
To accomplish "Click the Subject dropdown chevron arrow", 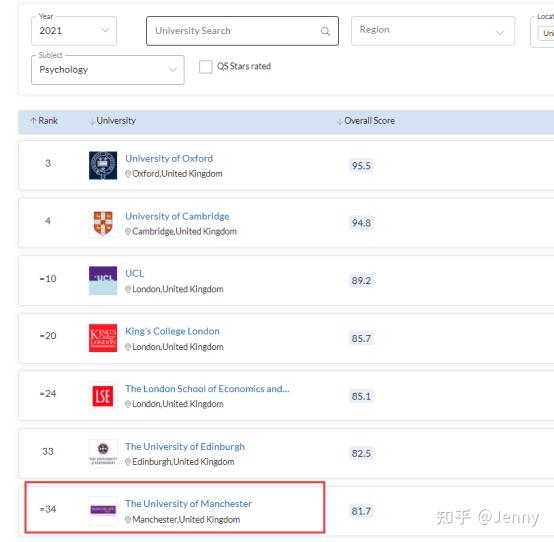I will [x=172, y=69].
